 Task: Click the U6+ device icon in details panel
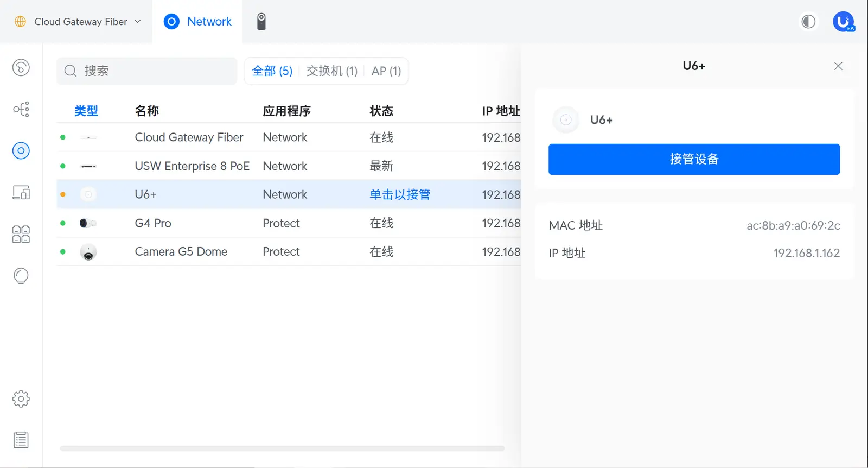(566, 120)
